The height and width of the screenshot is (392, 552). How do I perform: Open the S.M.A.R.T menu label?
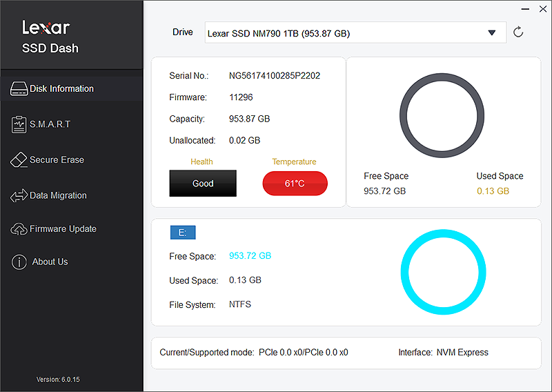(x=50, y=124)
